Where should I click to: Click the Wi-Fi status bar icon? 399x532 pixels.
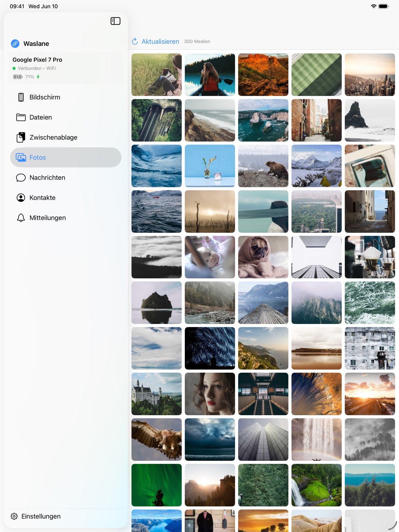(x=373, y=6)
